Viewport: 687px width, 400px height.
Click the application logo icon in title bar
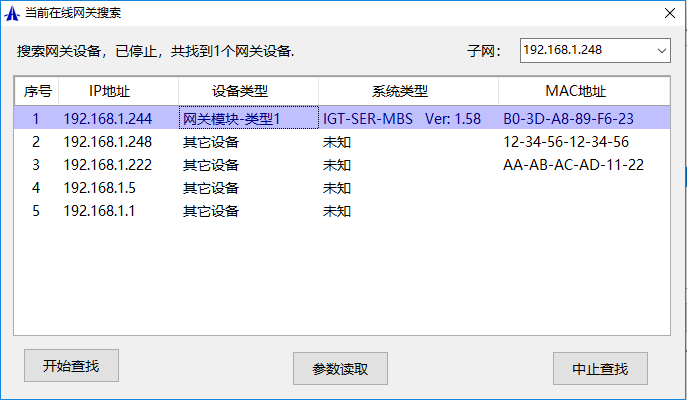tap(13, 14)
